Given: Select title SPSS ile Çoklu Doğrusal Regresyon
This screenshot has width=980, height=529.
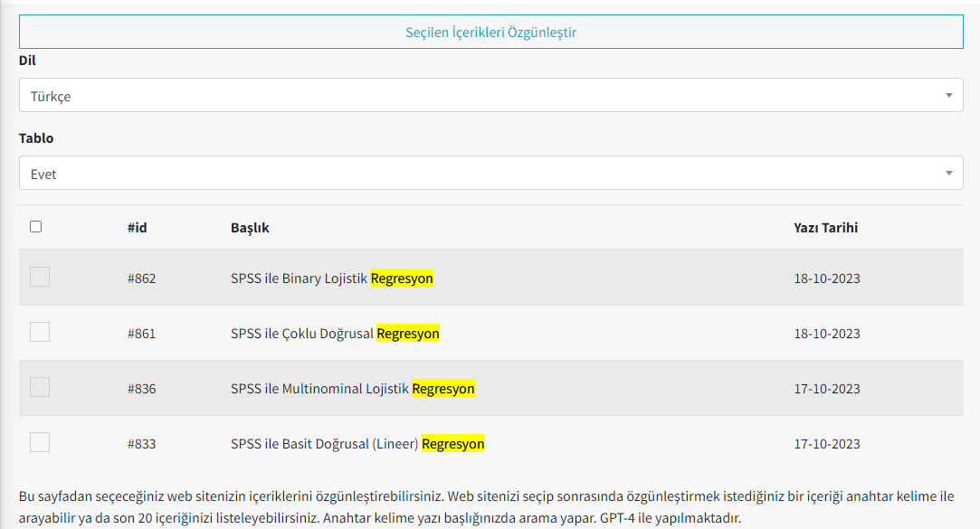Looking at the screenshot, I should tap(335, 334).
